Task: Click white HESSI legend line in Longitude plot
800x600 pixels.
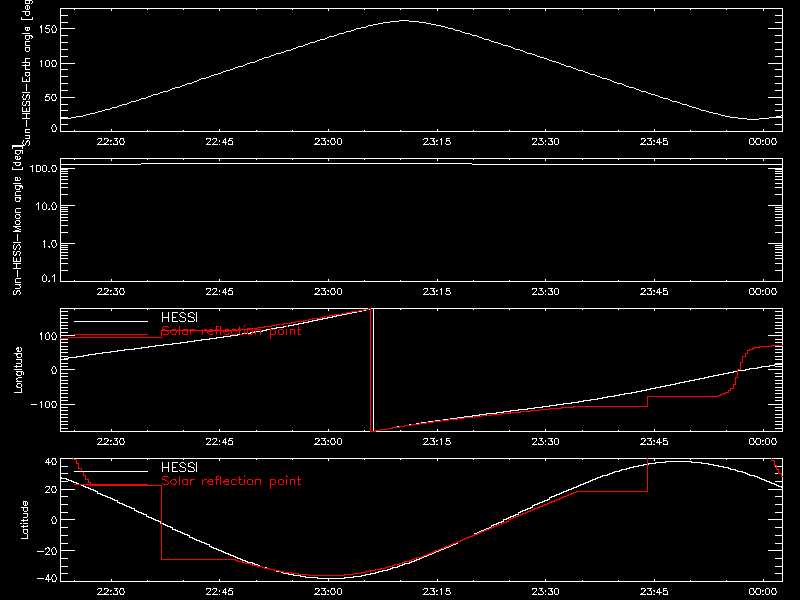Action: tap(111, 321)
